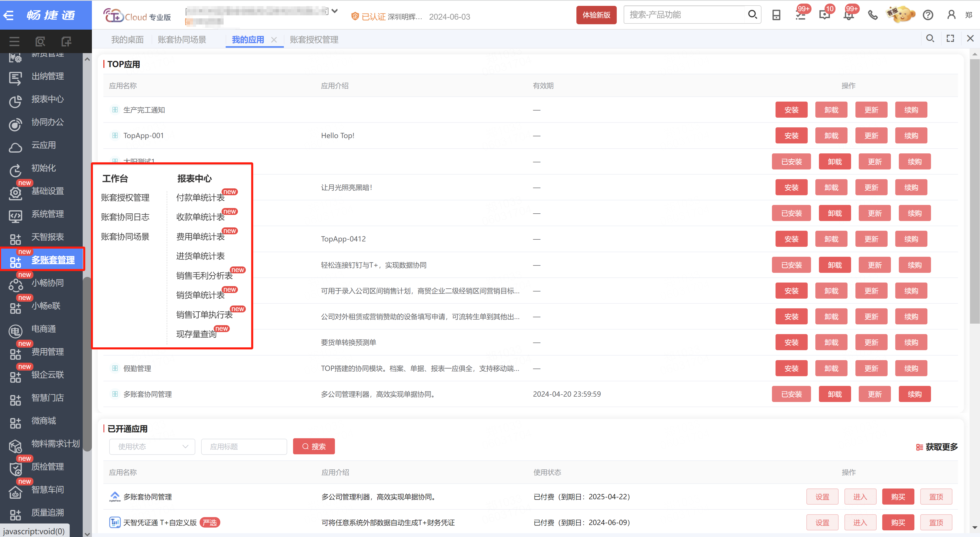The height and width of the screenshot is (537, 980).
Task: Toggle the hamburger menu in the sidebar
Action: point(14,41)
